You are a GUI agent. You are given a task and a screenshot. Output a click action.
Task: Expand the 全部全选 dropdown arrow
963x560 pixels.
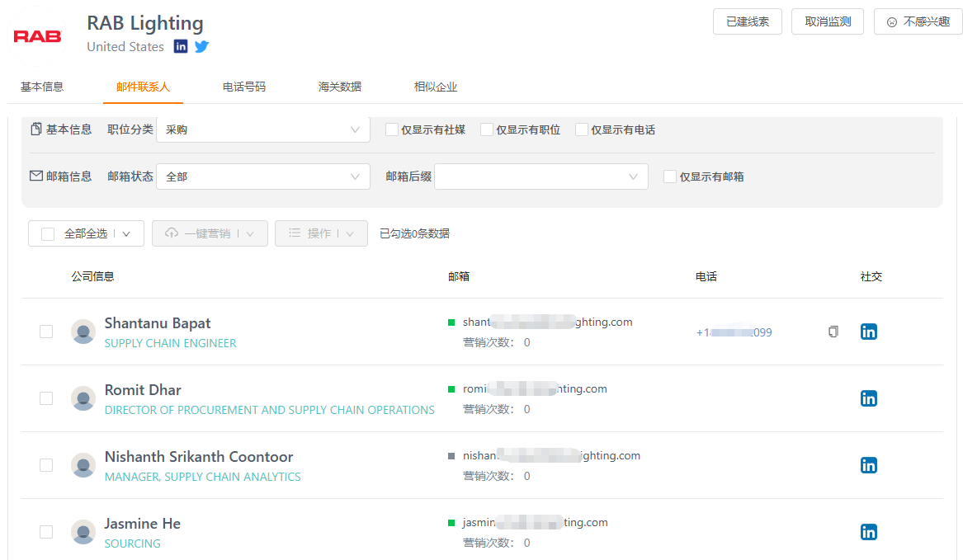pyautogui.click(x=126, y=234)
